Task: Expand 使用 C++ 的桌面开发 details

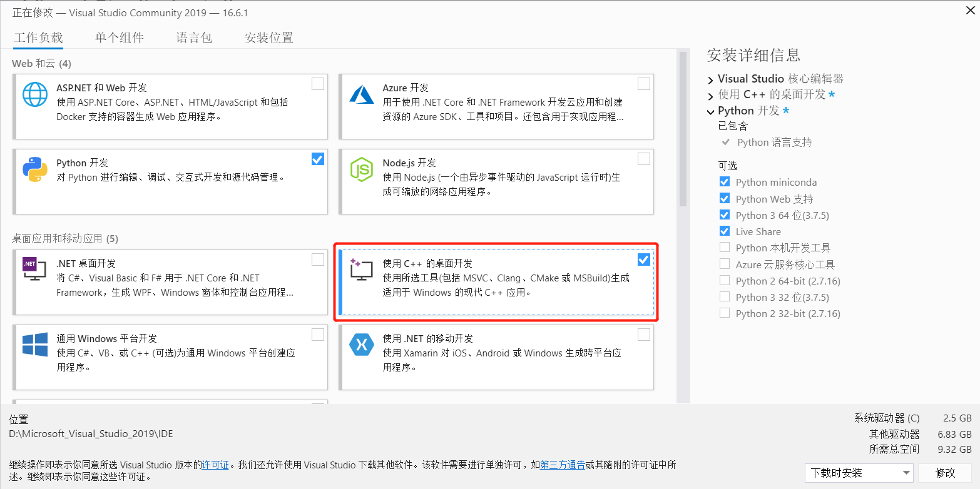Action: click(710, 96)
